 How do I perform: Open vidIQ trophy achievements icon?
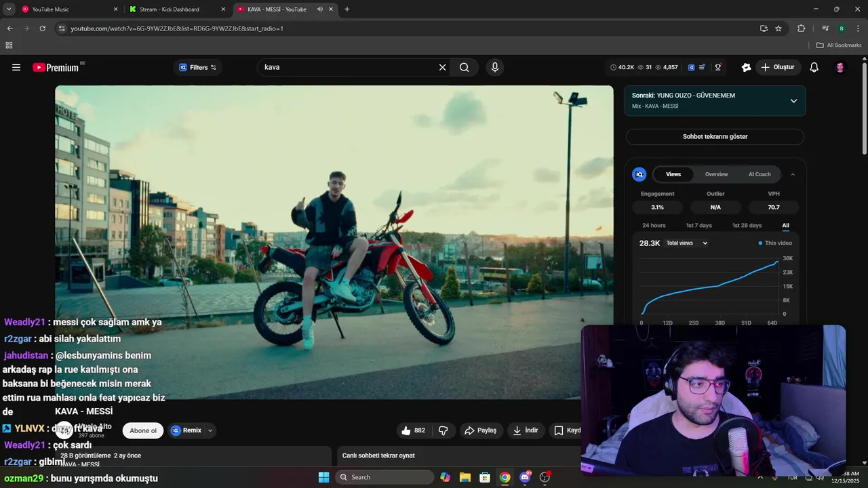tap(718, 67)
